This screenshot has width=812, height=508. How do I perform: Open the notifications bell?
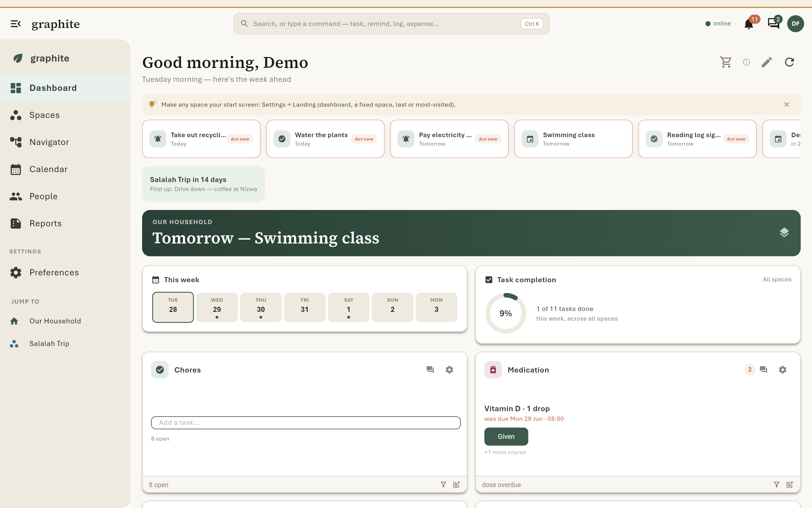[749, 24]
